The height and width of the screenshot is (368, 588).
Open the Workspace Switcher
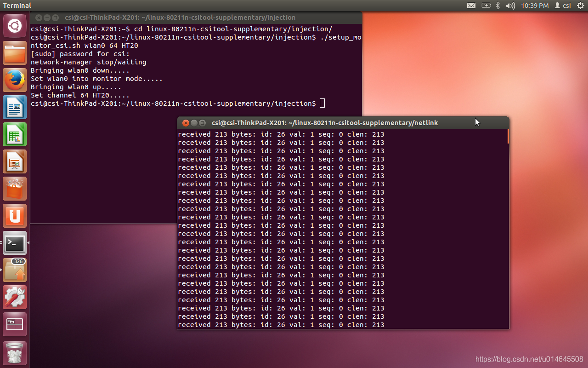click(x=15, y=324)
